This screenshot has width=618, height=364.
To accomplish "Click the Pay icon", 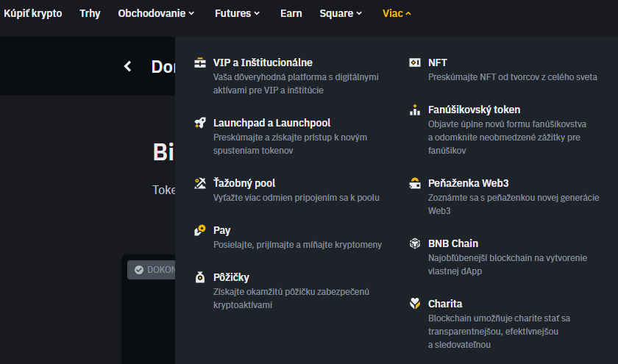I will tap(199, 230).
